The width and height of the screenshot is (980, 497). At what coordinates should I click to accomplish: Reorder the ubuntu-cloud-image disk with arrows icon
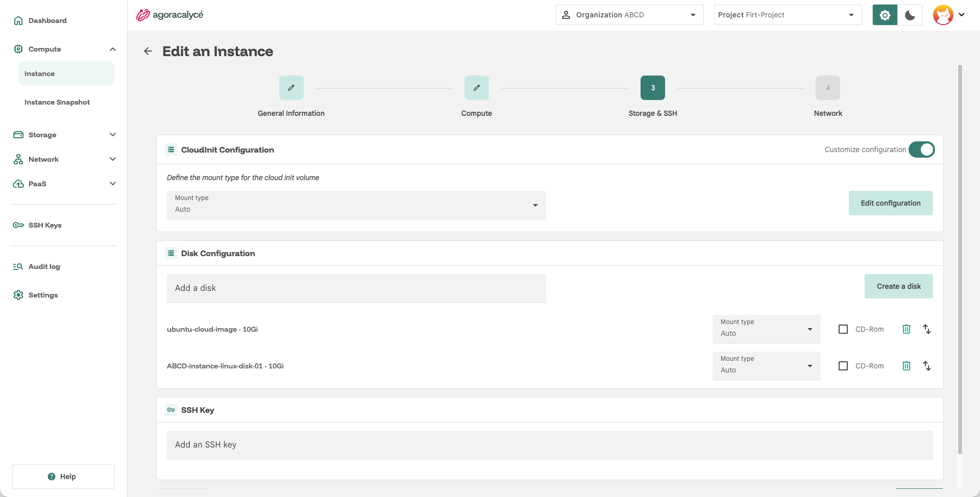click(927, 329)
